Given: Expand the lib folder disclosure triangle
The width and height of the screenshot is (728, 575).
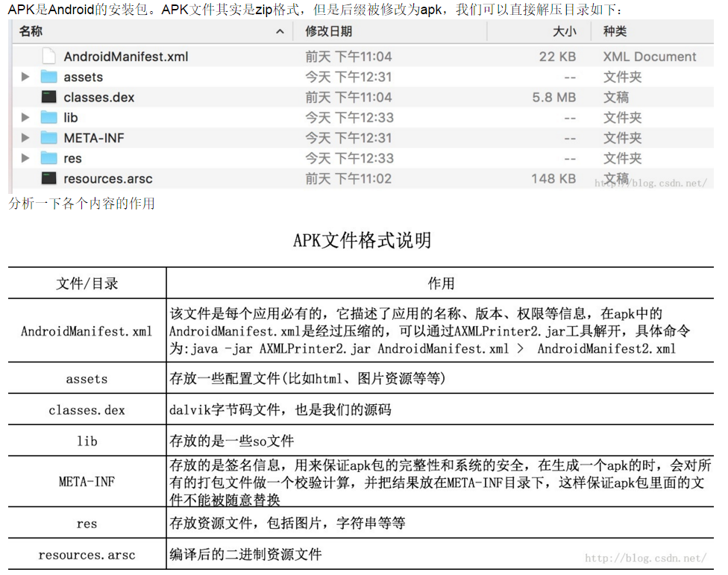Looking at the screenshot, I should point(25,117).
